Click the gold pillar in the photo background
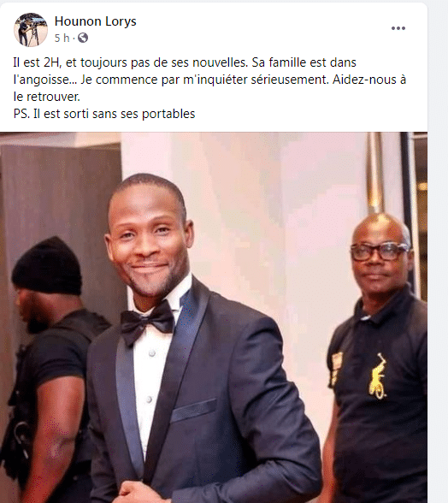Screen dimensions: 448x503 click(374, 173)
